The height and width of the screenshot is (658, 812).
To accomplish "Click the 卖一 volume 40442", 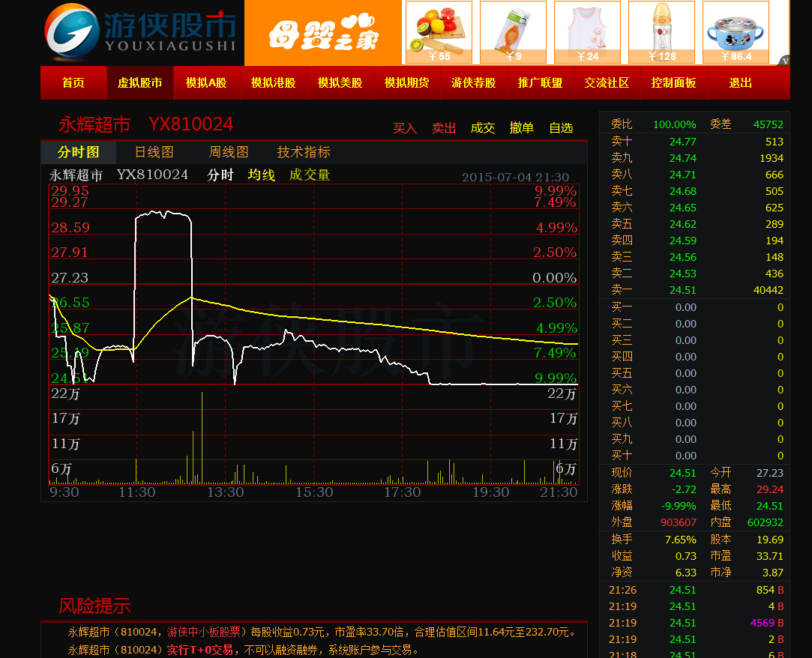I will tap(768, 291).
